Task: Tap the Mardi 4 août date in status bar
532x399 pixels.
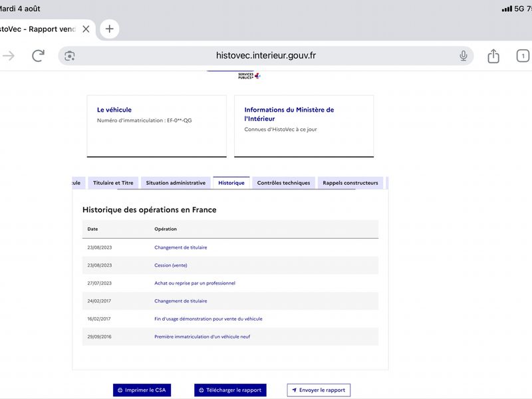Action: tap(20, 9)
